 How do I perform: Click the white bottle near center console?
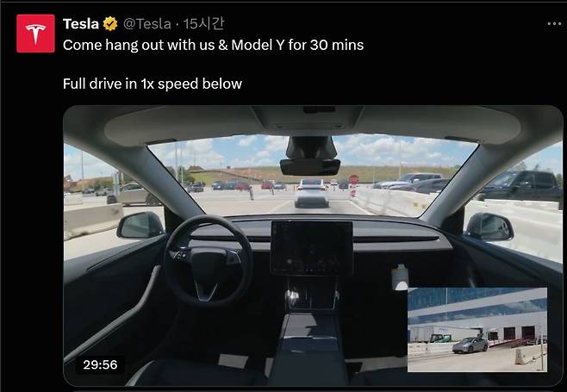tap(400, 277)
